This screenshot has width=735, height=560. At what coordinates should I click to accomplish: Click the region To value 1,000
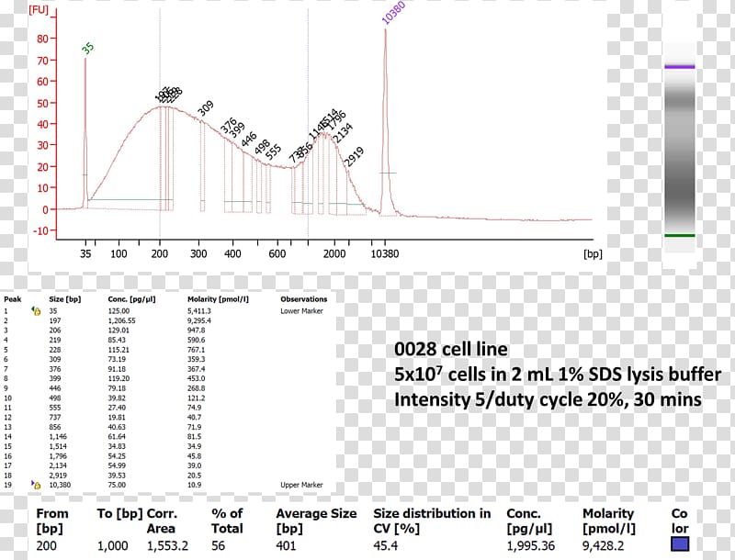pyautogui.click(x=113, y=545)
